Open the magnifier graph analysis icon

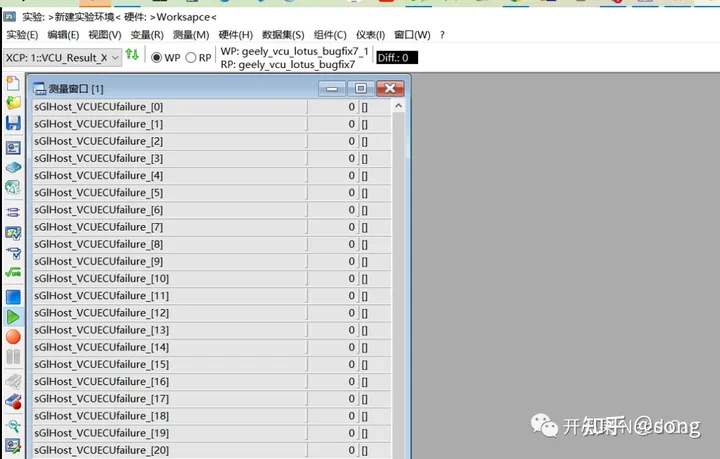tap(13, 425)
